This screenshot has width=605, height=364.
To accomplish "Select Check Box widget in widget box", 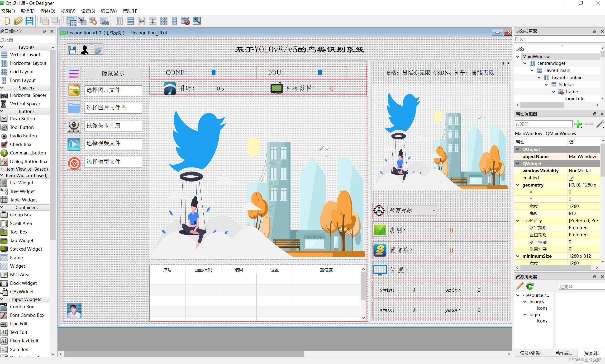I will point(21,144).
